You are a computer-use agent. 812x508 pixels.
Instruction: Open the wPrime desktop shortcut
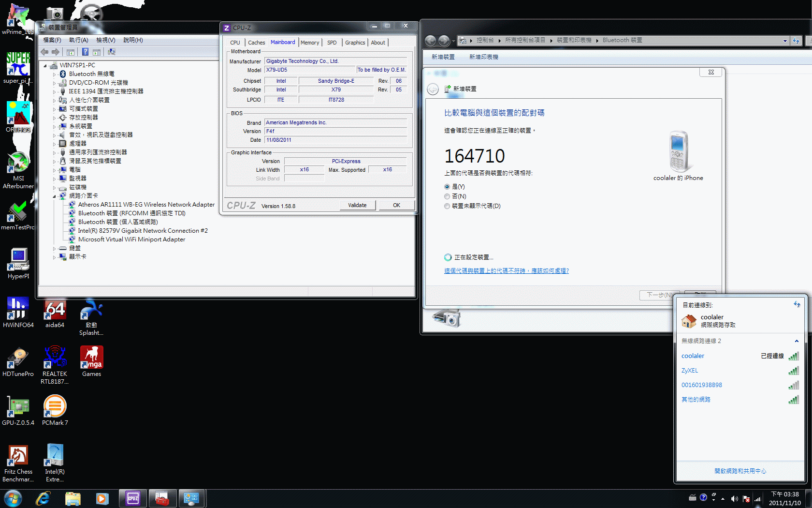point(18,19)
